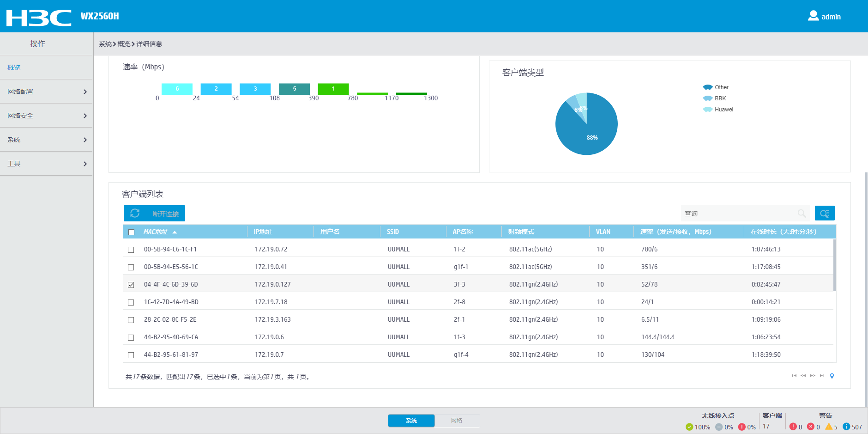Expand the 工具 sidebar menu

pyautogui.click(x=46, y=164)
